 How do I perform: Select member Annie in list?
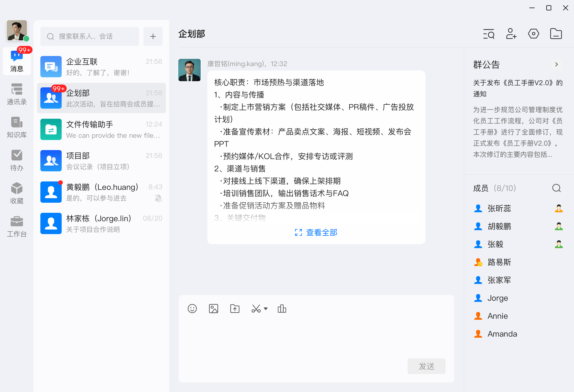pos(518,316)
